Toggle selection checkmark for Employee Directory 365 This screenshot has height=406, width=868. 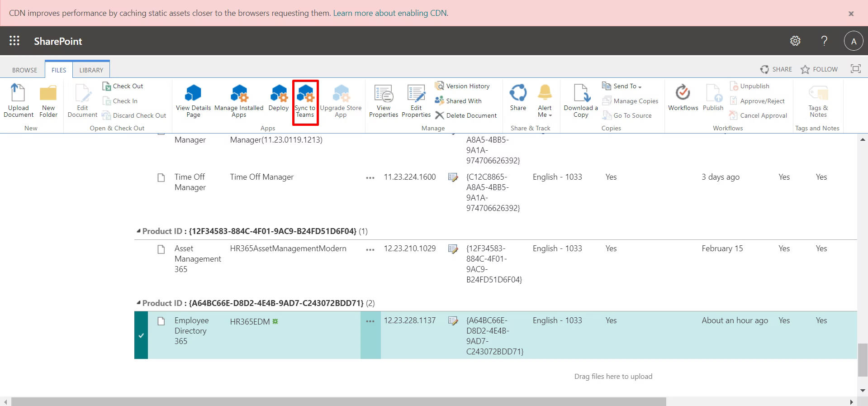pos(141,335)
